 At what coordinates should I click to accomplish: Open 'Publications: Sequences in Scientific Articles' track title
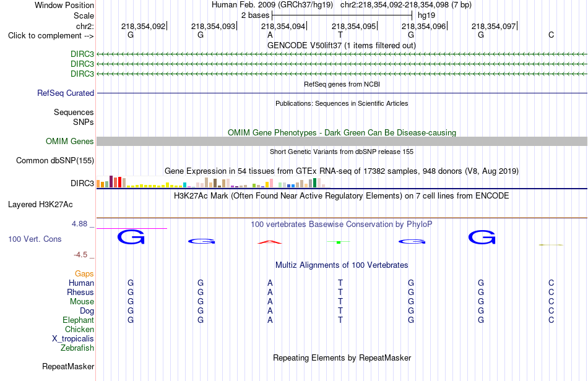pos(342,103)
